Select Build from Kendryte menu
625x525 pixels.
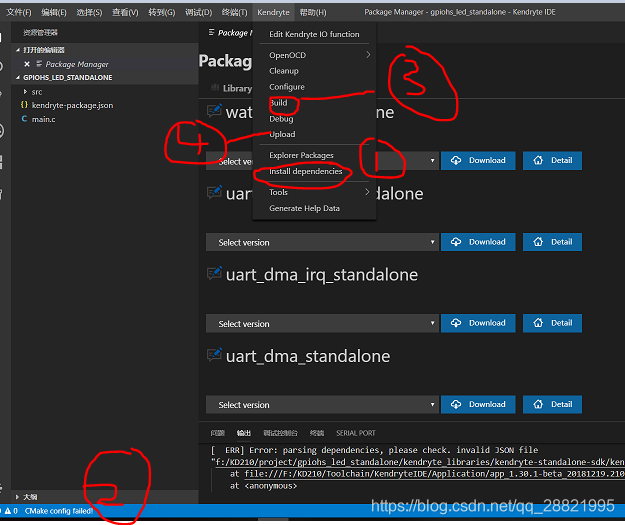(314, 103)
